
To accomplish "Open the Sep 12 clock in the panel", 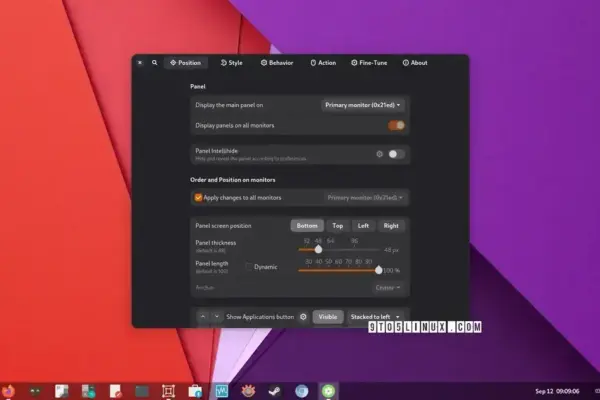I will [x=557, y=391].
